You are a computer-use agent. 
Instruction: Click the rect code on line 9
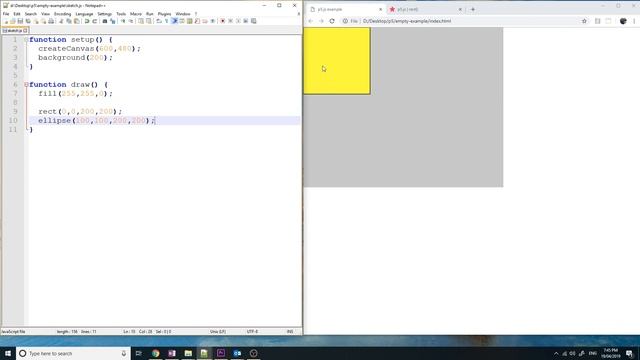[80, 111]
